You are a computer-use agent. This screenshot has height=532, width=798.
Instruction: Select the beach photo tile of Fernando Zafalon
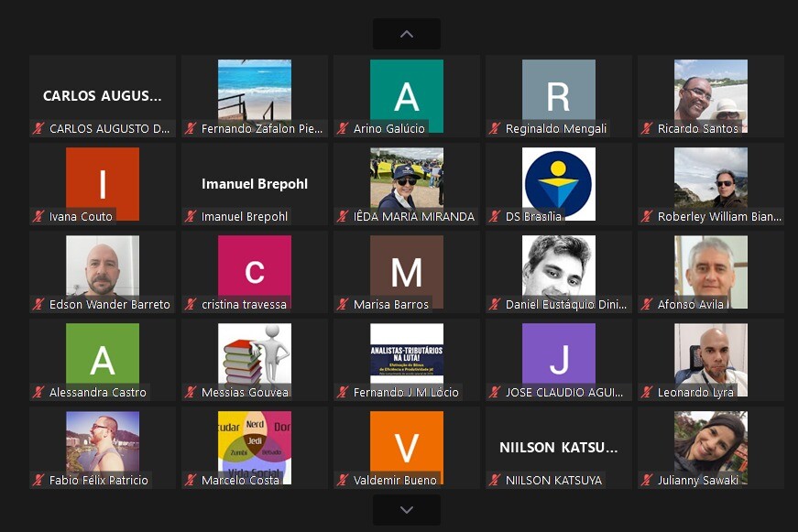pos(254,90)
